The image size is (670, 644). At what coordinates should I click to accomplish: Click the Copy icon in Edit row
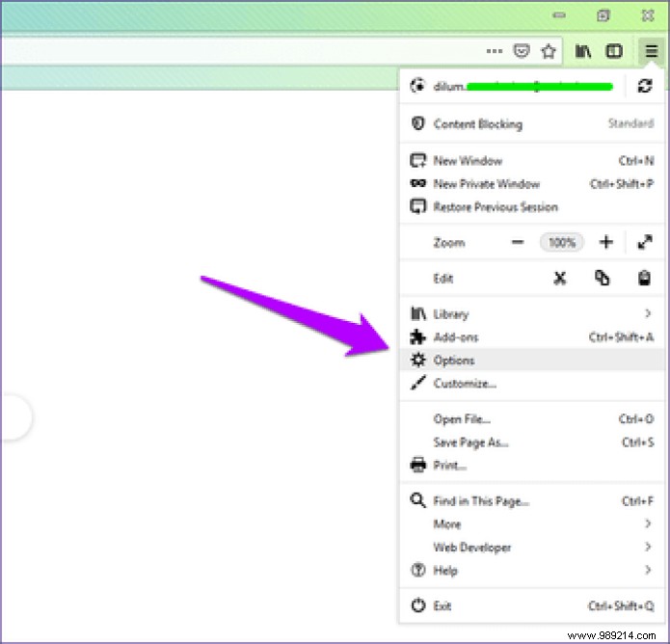[x=603, y=279]
